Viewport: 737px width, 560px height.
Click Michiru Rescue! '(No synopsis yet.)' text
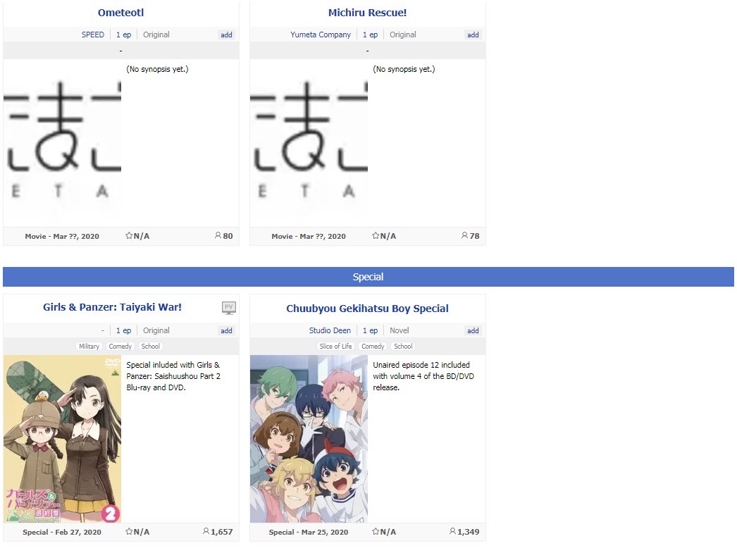(x=404, y=69)
